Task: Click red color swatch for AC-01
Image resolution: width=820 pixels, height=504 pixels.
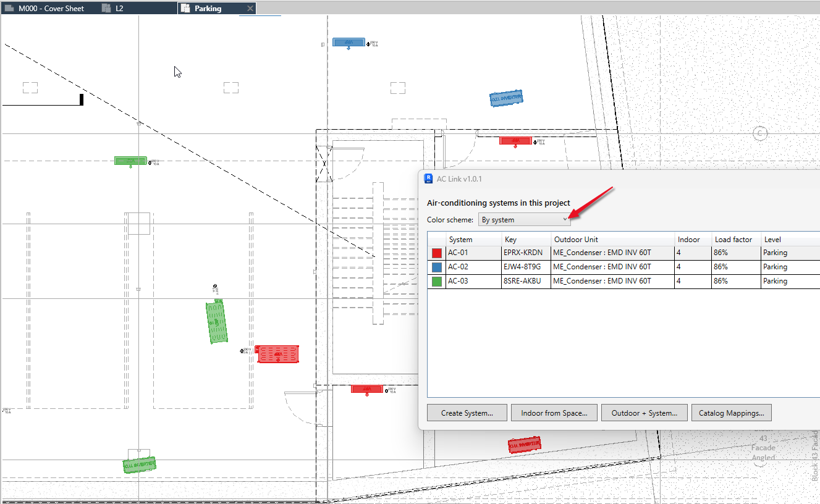Action: (x=437, y=253)
